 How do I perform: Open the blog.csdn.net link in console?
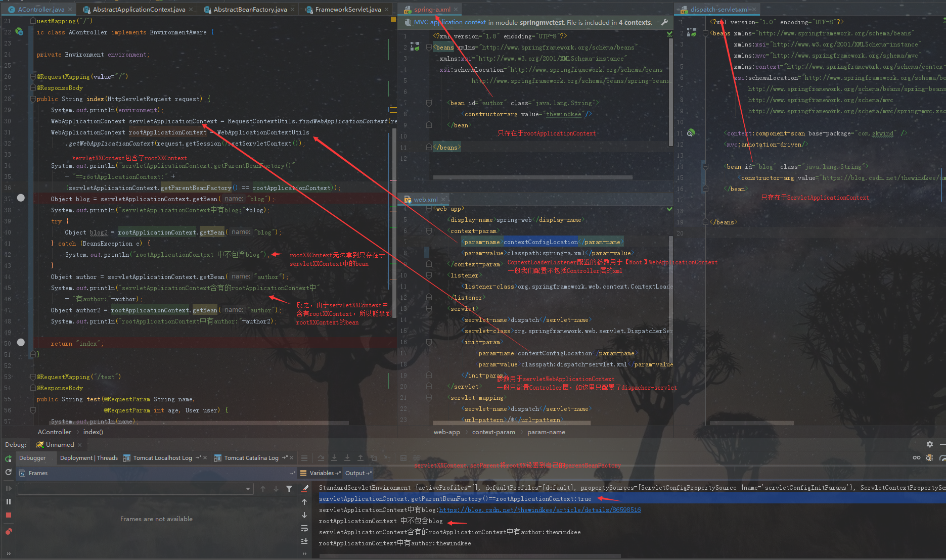click(539, 510)
